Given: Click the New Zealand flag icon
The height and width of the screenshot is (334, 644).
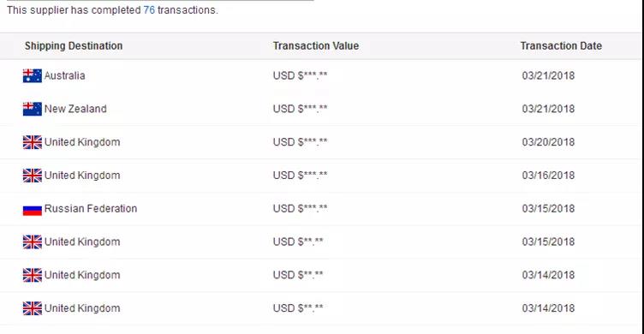Looking at the screenshot, I should pyautogui.click(x=32, y=110).
